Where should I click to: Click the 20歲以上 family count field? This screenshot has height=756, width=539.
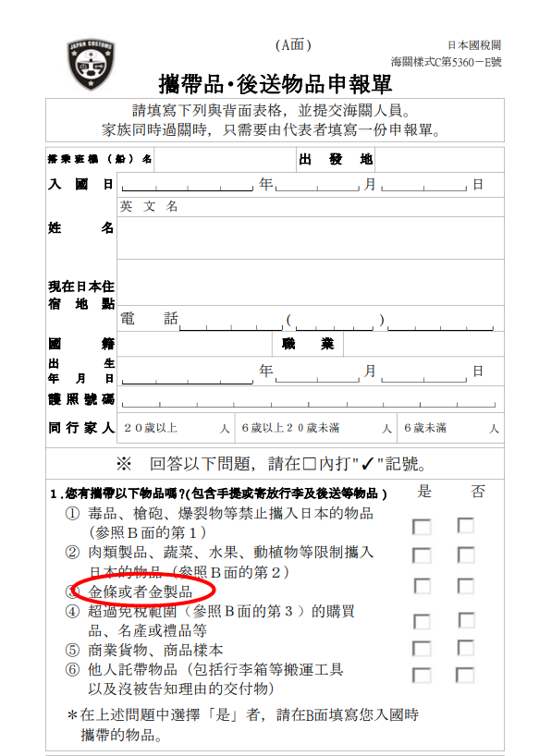(176, 428)
